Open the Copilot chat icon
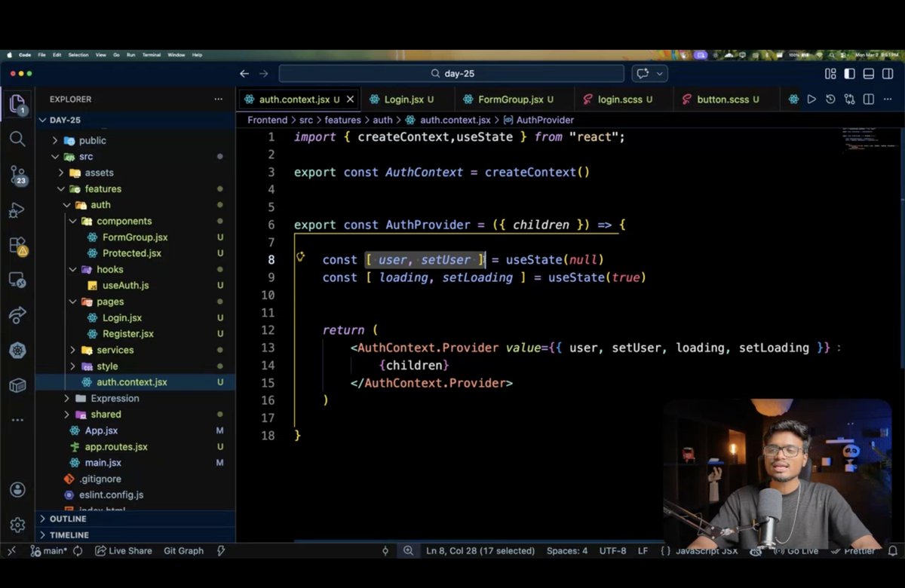Screen dimensions: 905x588 643,74
